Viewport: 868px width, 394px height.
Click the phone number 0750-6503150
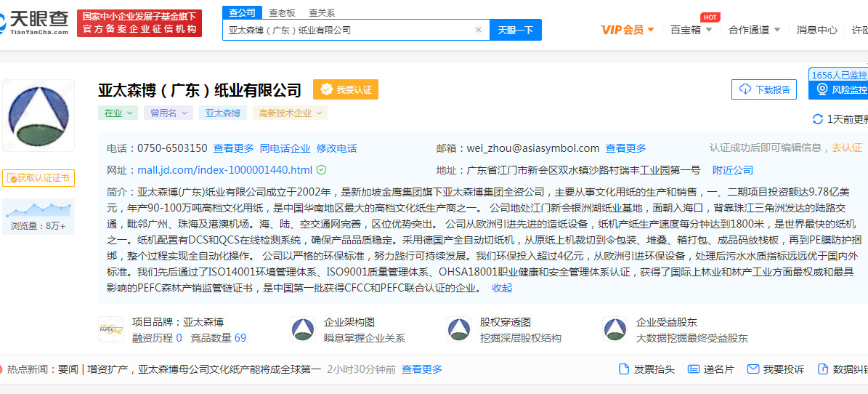coord(172,148)
